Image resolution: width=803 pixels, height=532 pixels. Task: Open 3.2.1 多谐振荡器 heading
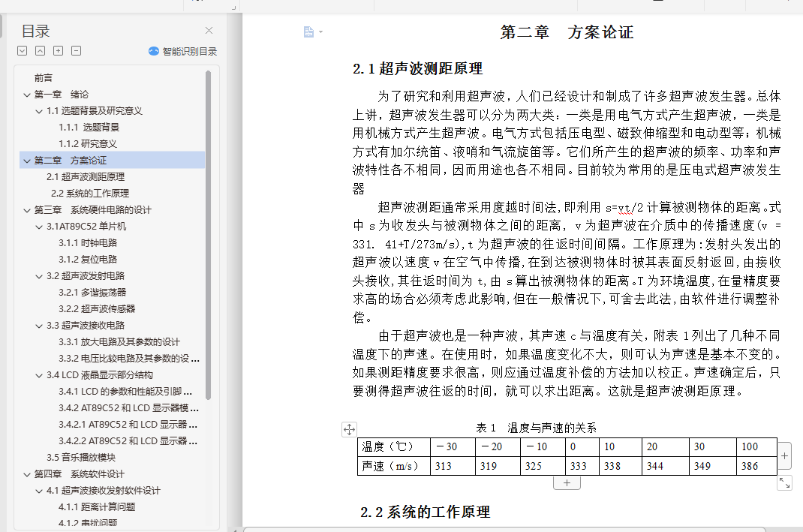[92, 293]
